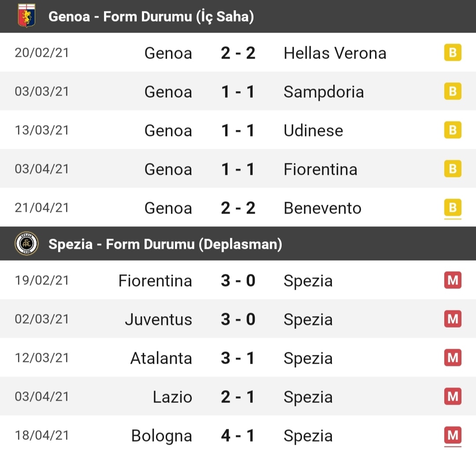The width and height of the screenshot is (476, 450).
Task: Click the yellow B badge for Hellas Verona match
Action: coord(453,52)
